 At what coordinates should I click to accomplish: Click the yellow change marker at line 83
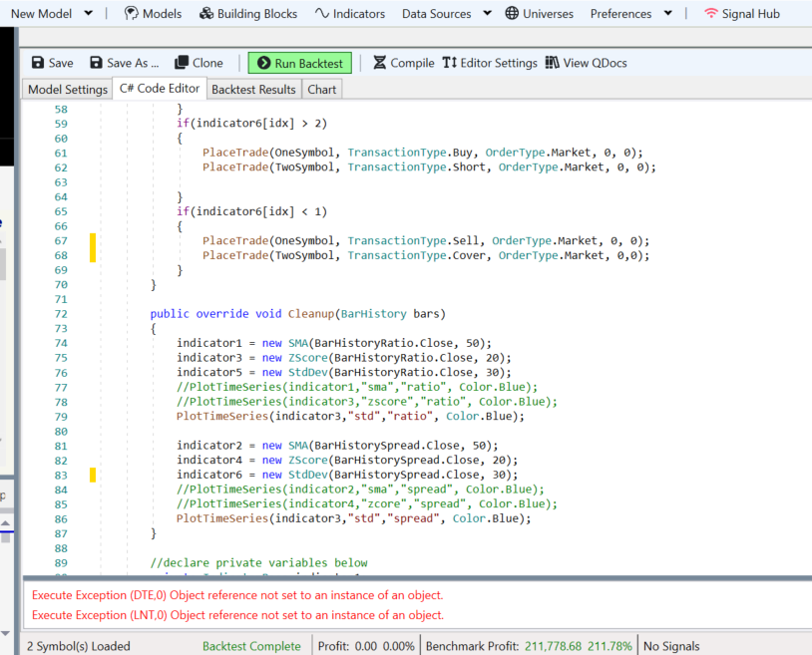93,476
